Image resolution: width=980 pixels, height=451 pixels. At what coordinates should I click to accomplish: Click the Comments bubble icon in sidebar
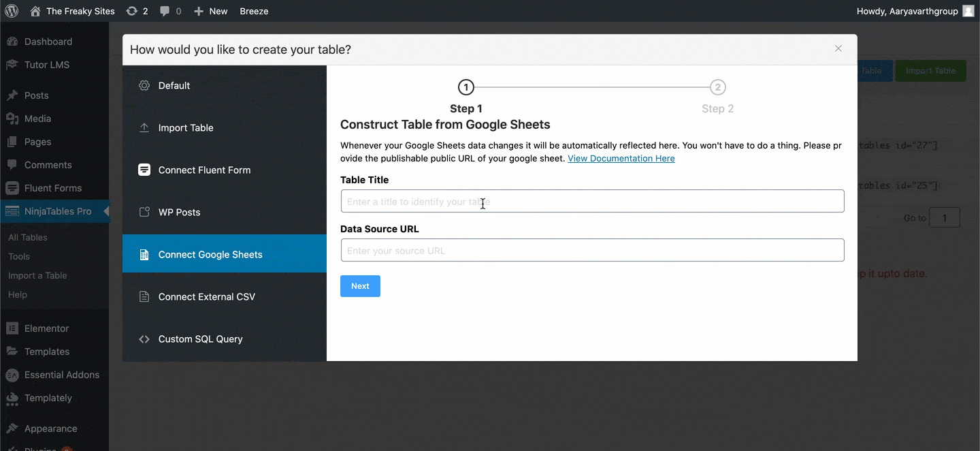tap(12, 165)
